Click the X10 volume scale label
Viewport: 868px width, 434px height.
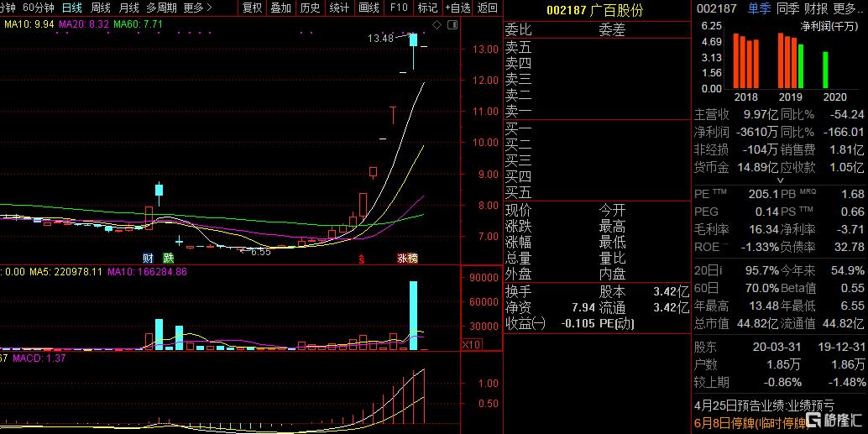[x=472, y=344]
